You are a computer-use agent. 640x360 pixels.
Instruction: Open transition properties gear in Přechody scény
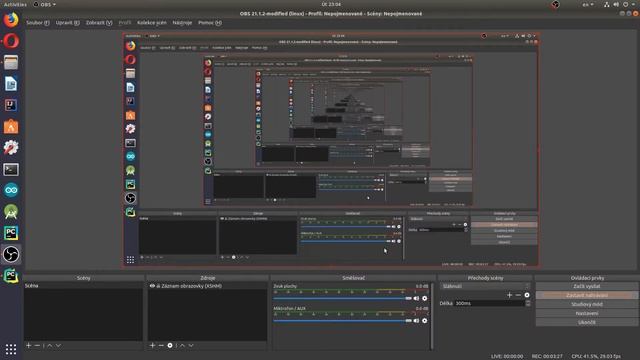pos(527,295)
